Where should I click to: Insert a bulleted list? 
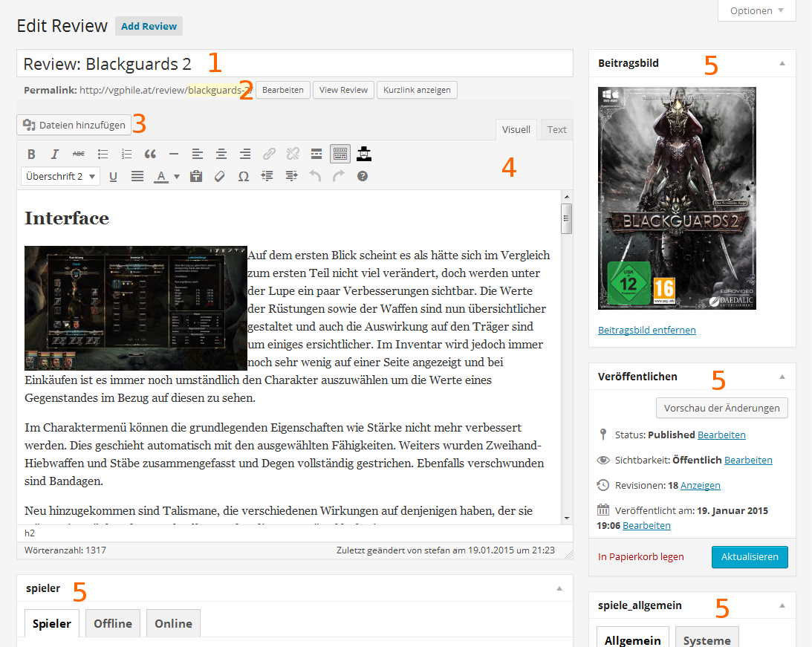103,155
